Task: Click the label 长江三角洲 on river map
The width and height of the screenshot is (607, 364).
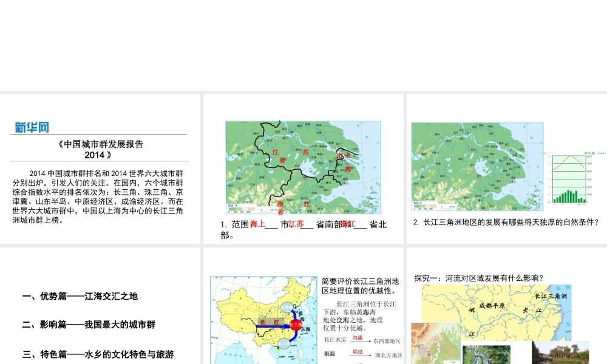Action: 551,296
